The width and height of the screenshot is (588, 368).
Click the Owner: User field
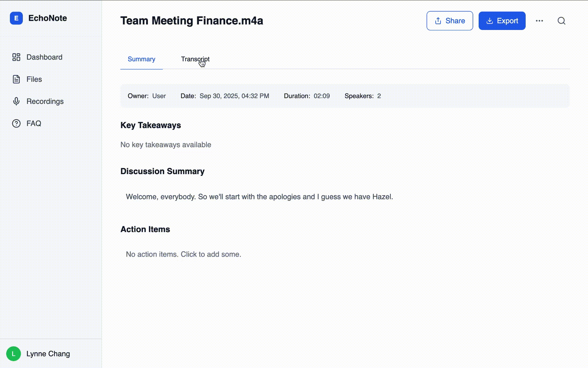(147, 96)
